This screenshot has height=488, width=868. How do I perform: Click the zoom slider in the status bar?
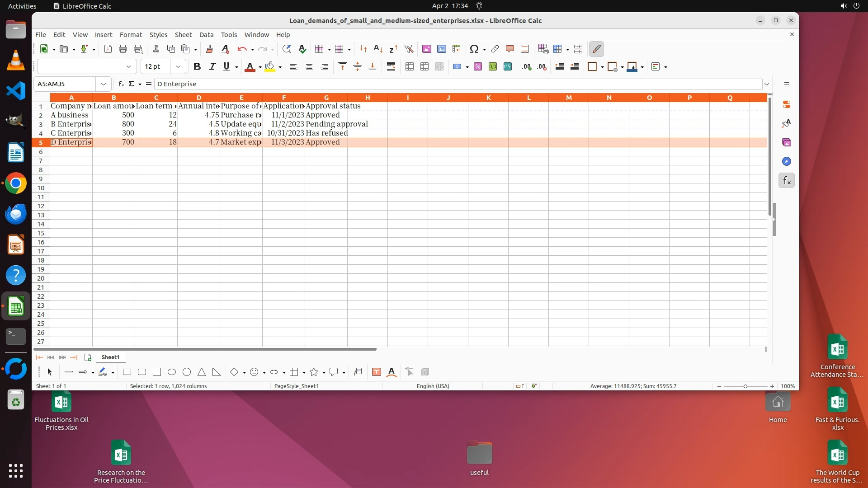tap(745, 386)
